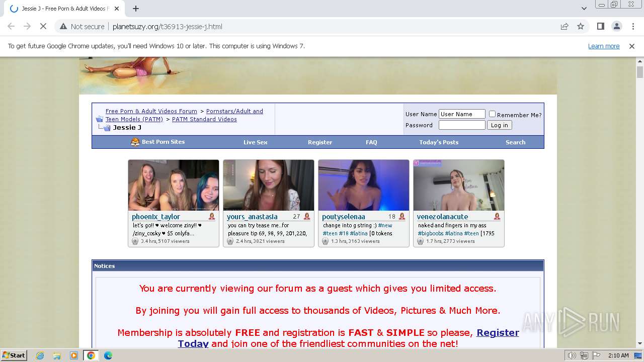Check the Remember Me checkbox
This screenshot has width=644, height=362.
[492, 114]
